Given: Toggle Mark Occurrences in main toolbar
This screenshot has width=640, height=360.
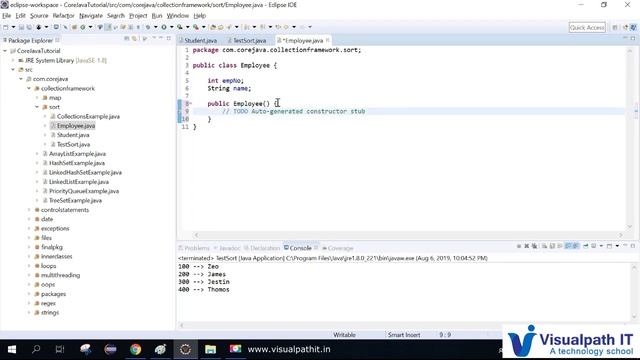Looking at the screenshot, I should coord(108,27).
